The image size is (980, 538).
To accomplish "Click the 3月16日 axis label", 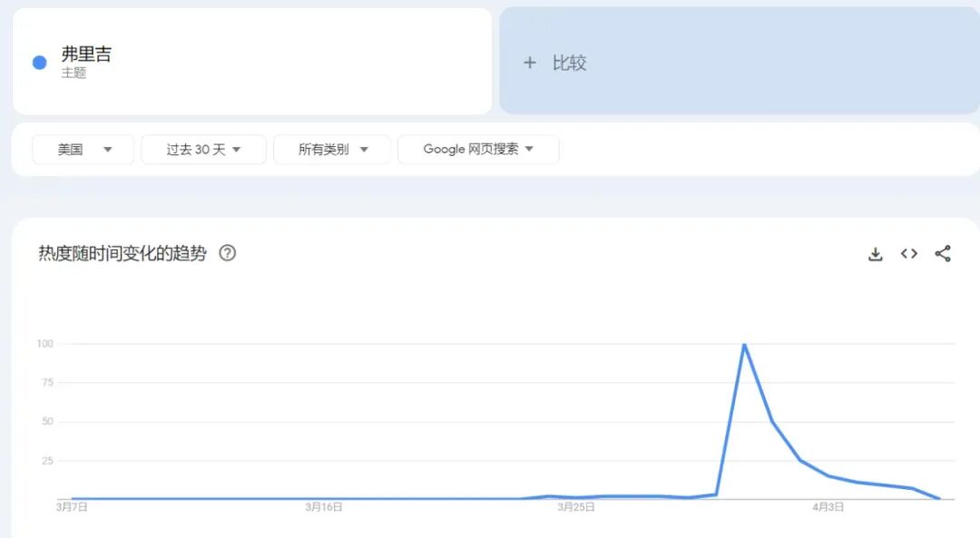I will pos(324,507).
